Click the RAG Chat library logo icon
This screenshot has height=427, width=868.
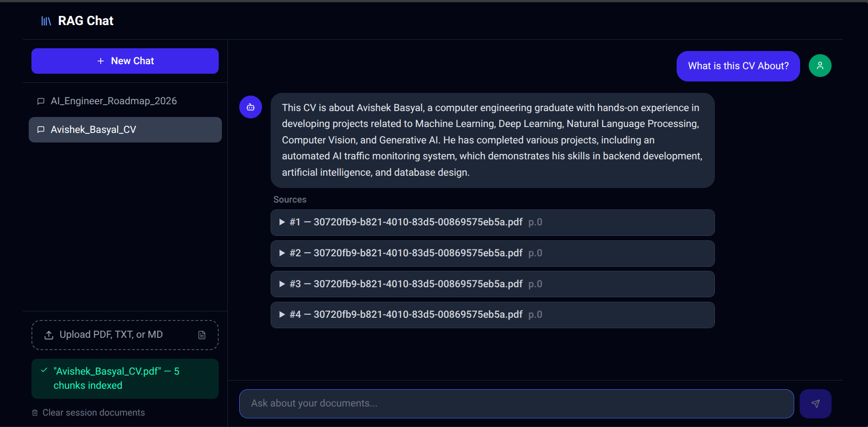46,21
